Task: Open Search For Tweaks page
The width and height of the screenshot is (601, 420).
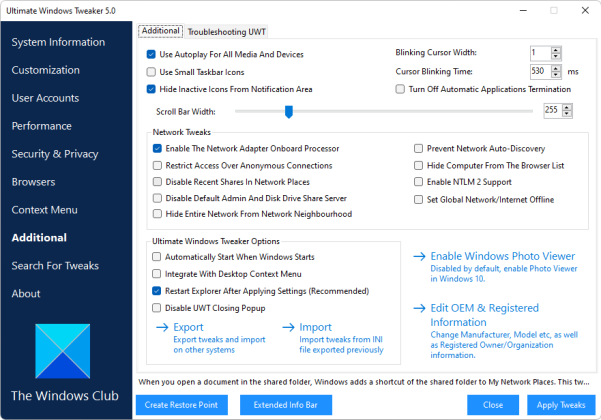Action: coord(55,266)
